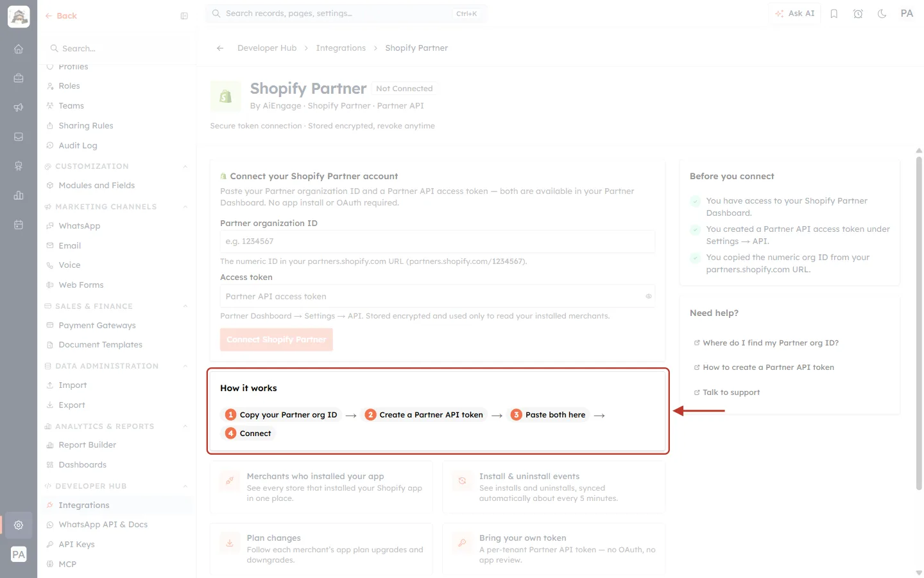Click the Integrations breadcrumb
This screenshot has height=578, width=924.
[341, 48]
